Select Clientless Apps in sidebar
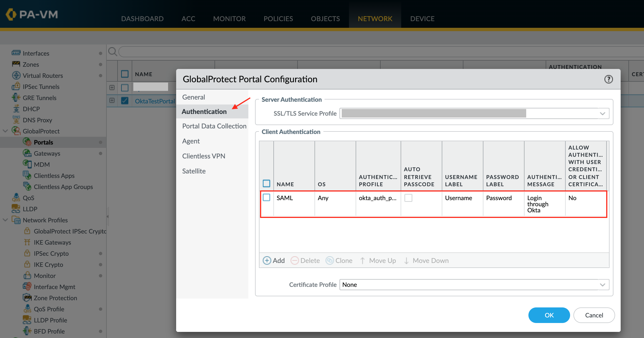 click(x=54, y=176)
